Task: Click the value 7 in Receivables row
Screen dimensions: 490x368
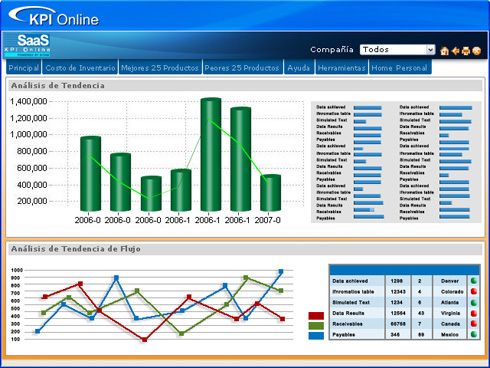Action: 420,324
